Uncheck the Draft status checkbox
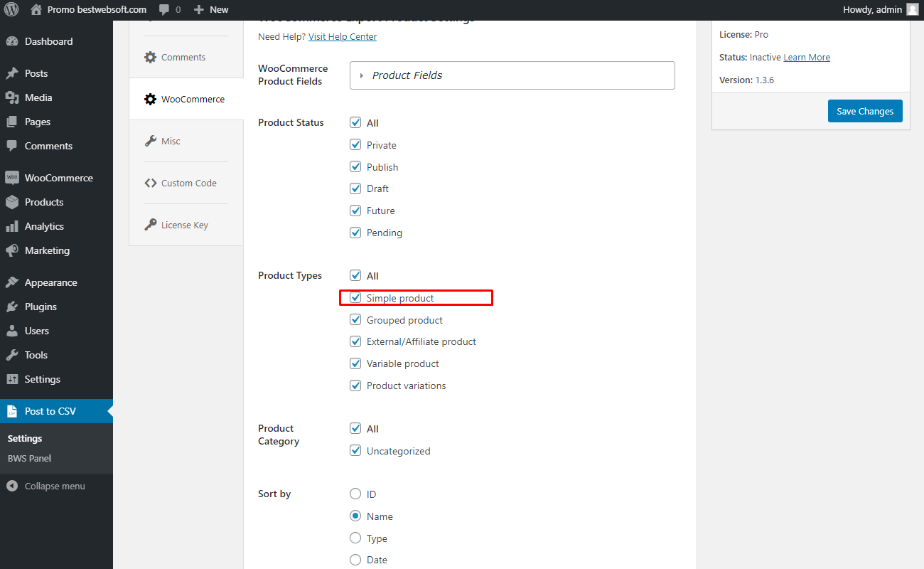The width and height of the screenshot is (924, 569). click(355, 188)
